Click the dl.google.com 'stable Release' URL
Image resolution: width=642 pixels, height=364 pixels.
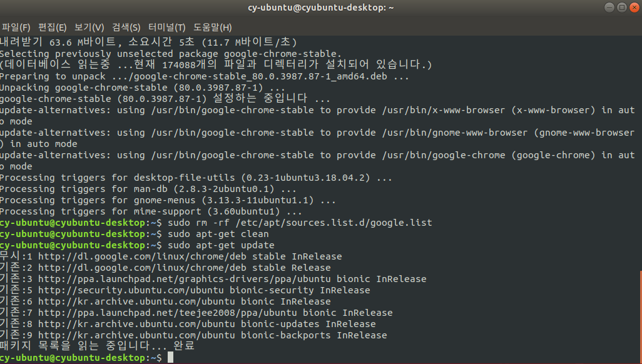[184, 267]
